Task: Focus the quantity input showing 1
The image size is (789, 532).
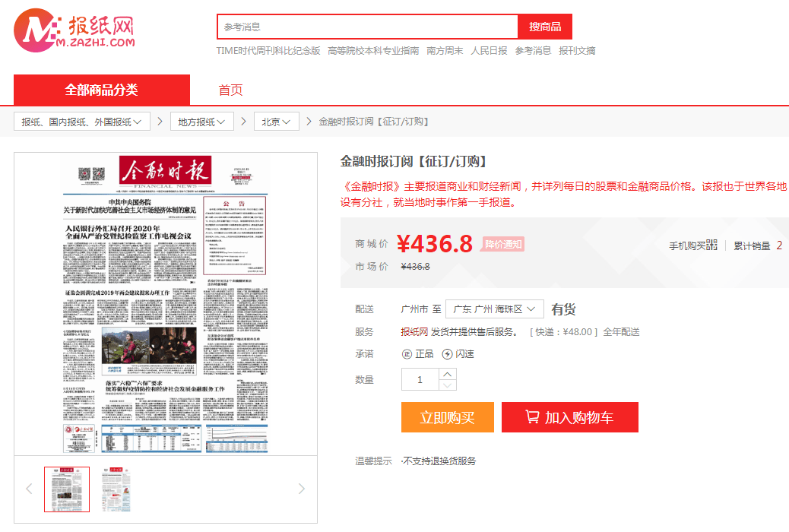Action: pos(420,379)
